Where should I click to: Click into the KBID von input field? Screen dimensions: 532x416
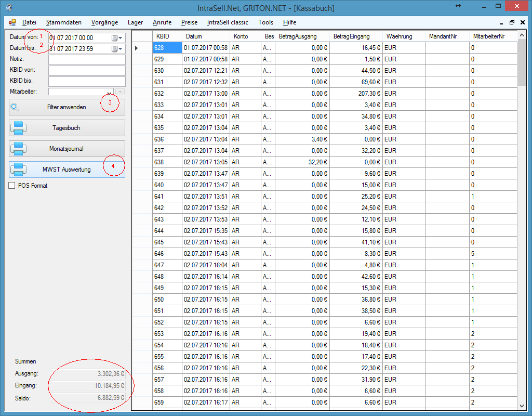click(x=87, y=71)
